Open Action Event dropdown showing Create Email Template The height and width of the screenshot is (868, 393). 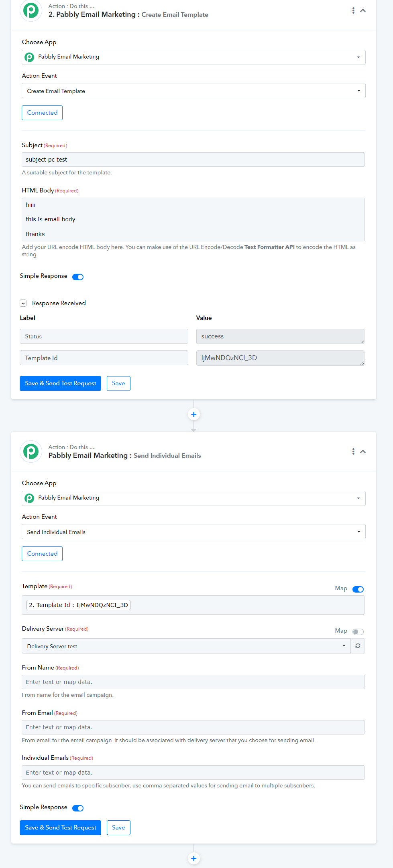(193, 91)
